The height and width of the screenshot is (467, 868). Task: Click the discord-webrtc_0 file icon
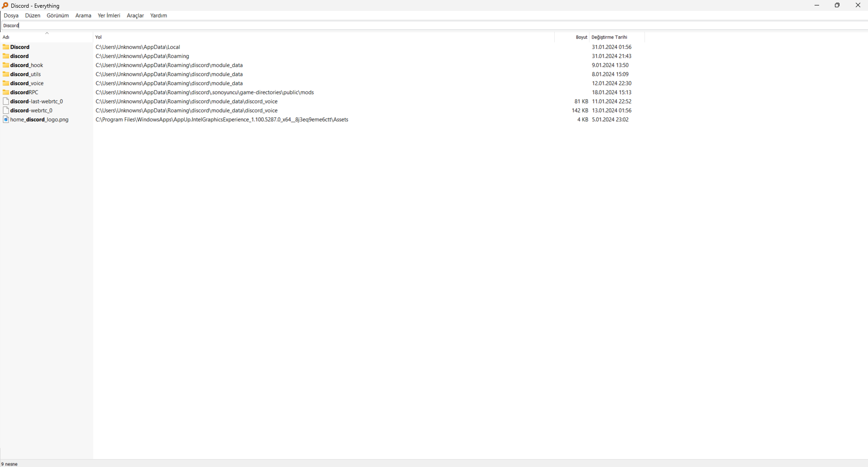(x=6, y=111)
